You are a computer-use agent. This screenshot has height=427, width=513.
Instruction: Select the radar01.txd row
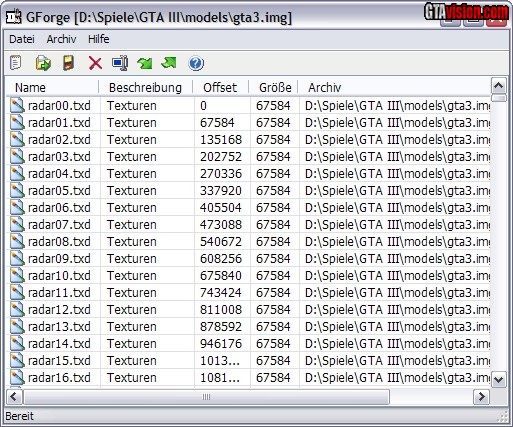coord(248,122)
